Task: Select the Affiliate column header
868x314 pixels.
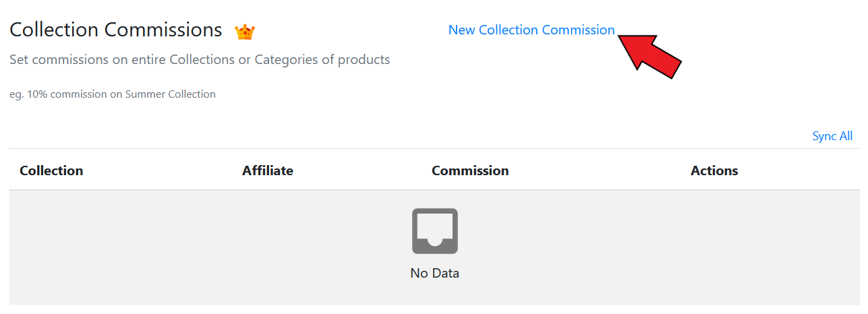Action: pyautogui.click(x=268, y=170)
